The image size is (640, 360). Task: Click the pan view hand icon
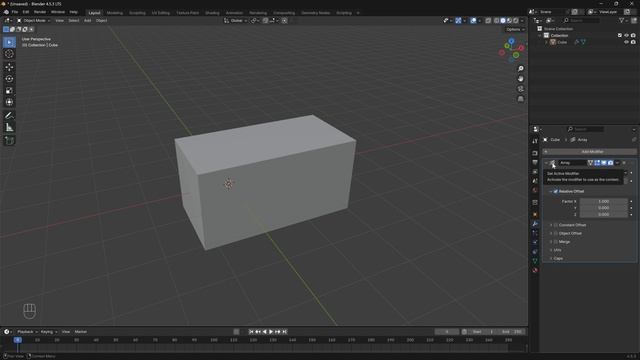point(520,79)
